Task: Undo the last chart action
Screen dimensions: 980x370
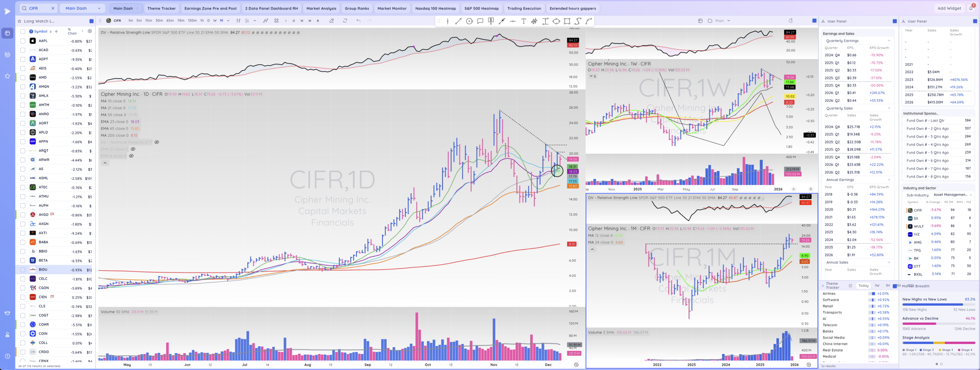Action: click(358, 21)
